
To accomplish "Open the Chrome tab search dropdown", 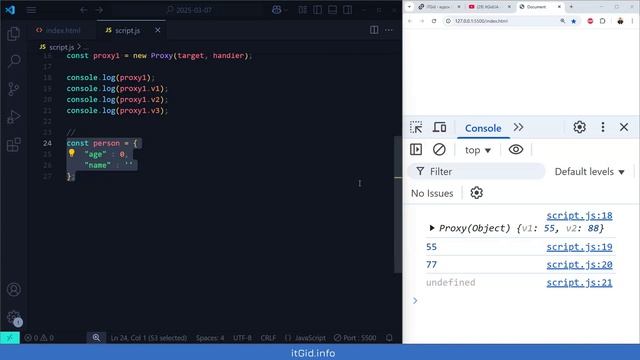I will 409,7.
